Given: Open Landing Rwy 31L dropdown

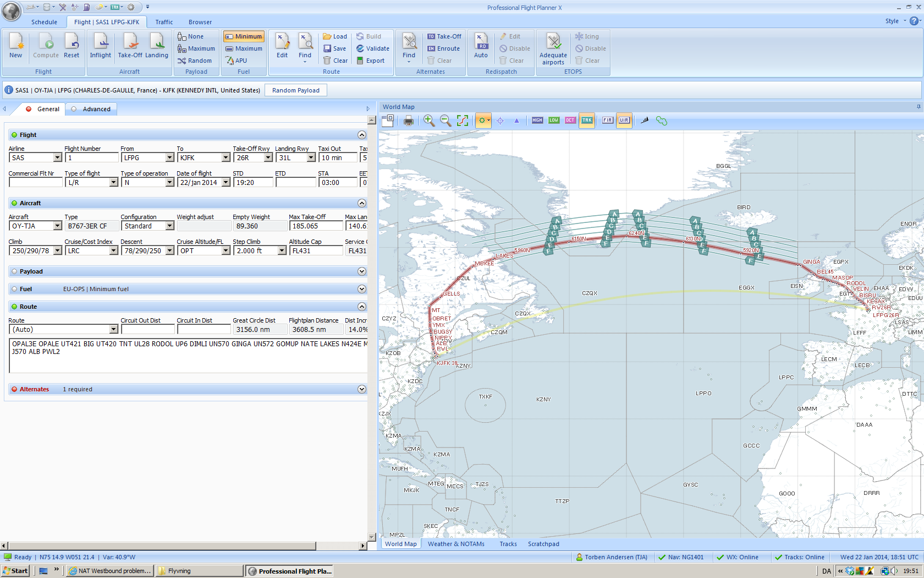Looking at the screenshot, I should click(311, 157).
